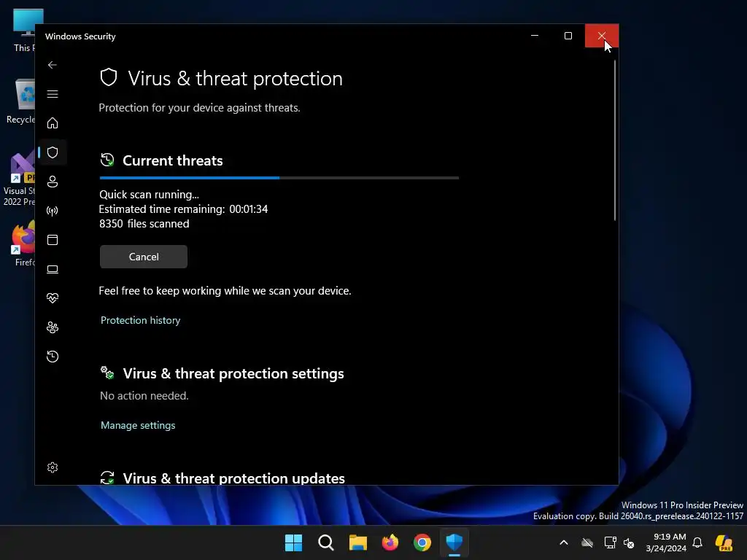The image size is (747, 560).
Task: Open the Windows Start menu
Action: (x=293, y=542)
